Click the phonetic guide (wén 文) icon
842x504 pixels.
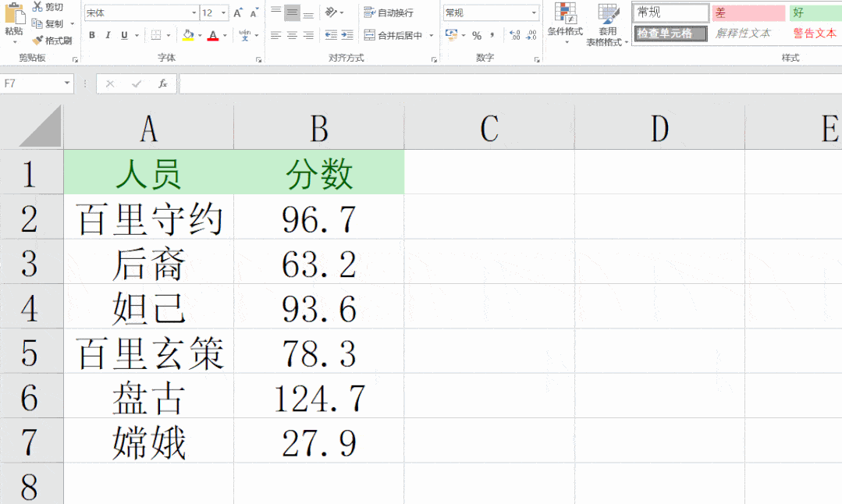click(245, 35)
